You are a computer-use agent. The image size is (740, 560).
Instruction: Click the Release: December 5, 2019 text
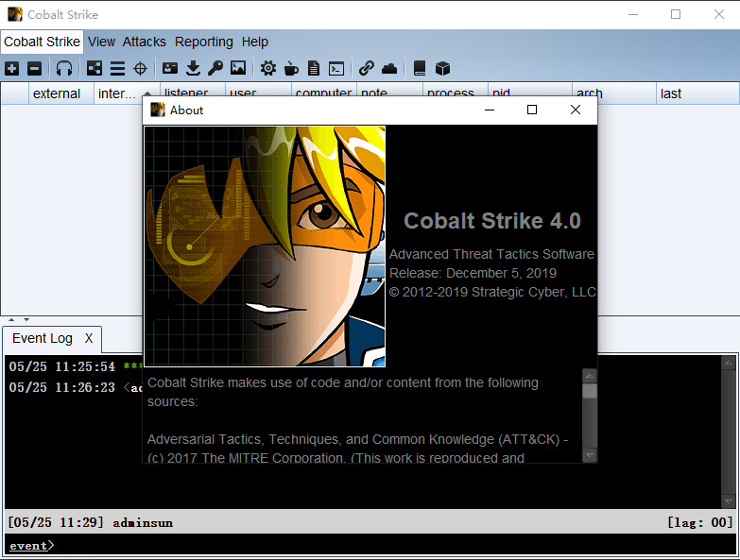[x=473, y=273]
